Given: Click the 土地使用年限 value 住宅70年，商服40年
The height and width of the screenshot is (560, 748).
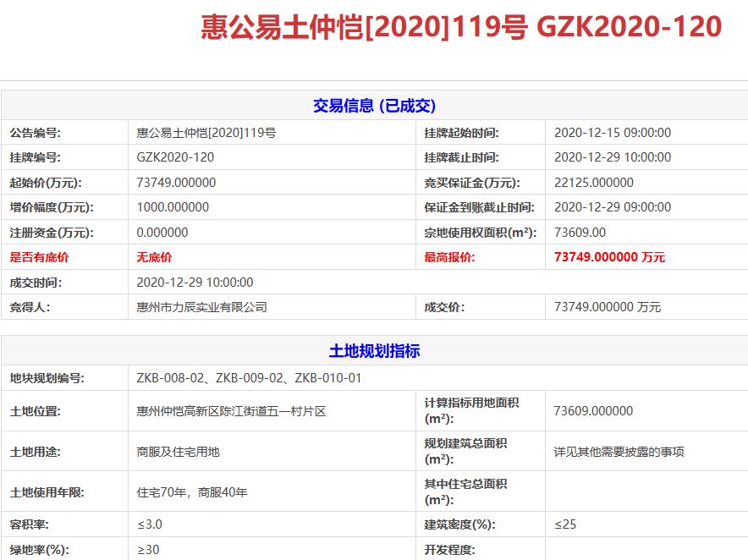Looking at the screenshot, I should 192,492.
